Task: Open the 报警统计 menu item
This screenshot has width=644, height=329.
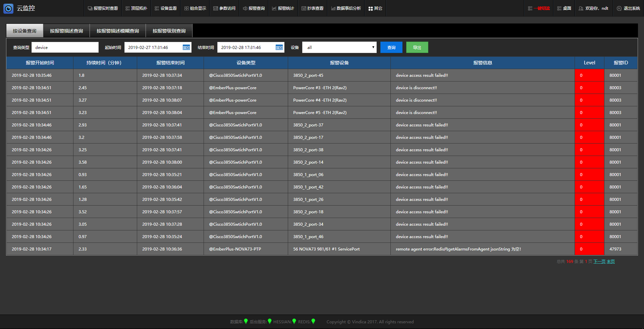Action: point(283,8)
